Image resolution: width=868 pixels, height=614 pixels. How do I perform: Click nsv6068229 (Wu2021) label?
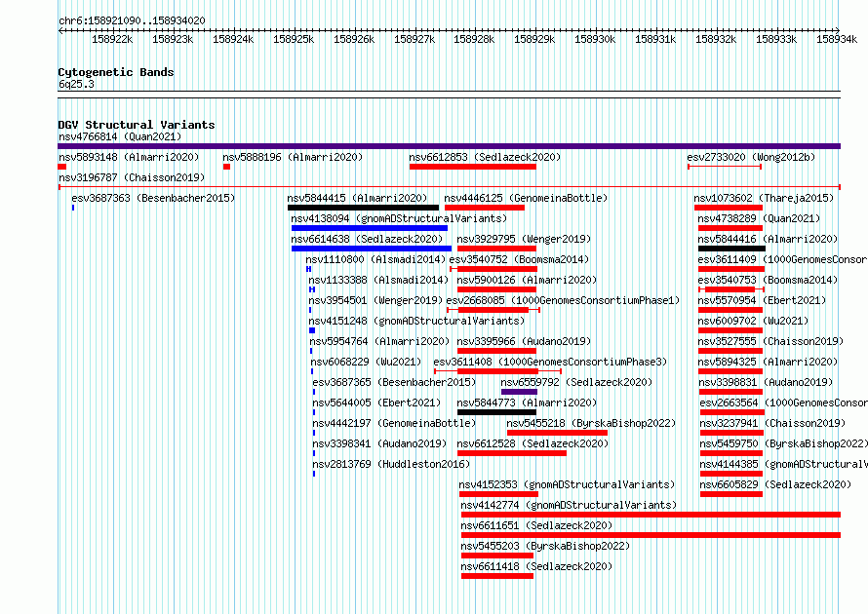(x=366, y=362)
